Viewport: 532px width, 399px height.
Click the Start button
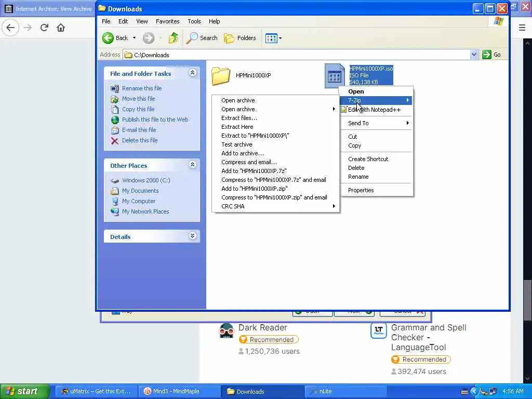click(25, 391)
